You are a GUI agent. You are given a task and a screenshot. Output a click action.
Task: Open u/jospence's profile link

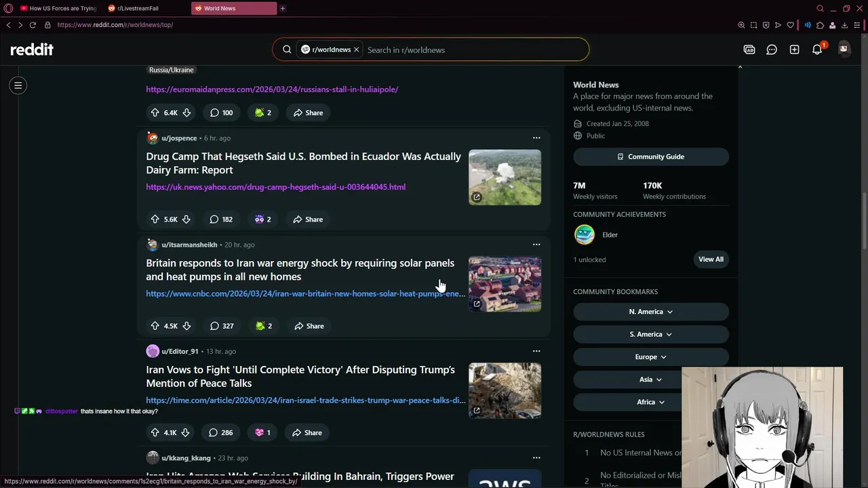tap(179, 138)
